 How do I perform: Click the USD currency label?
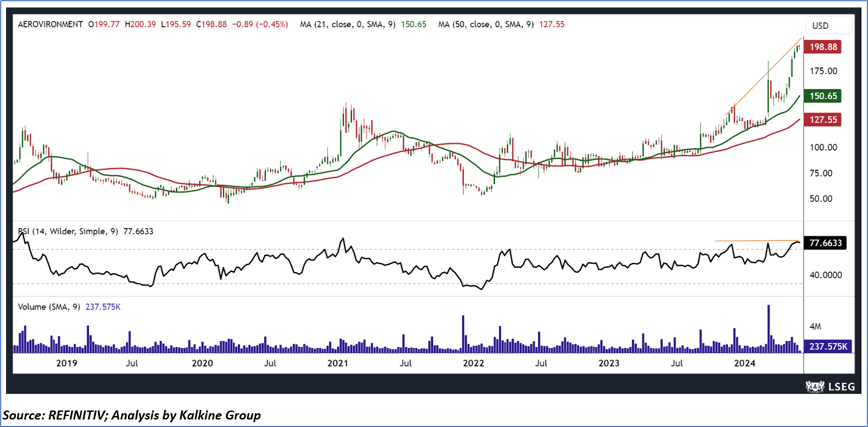(x=820, y=26)
